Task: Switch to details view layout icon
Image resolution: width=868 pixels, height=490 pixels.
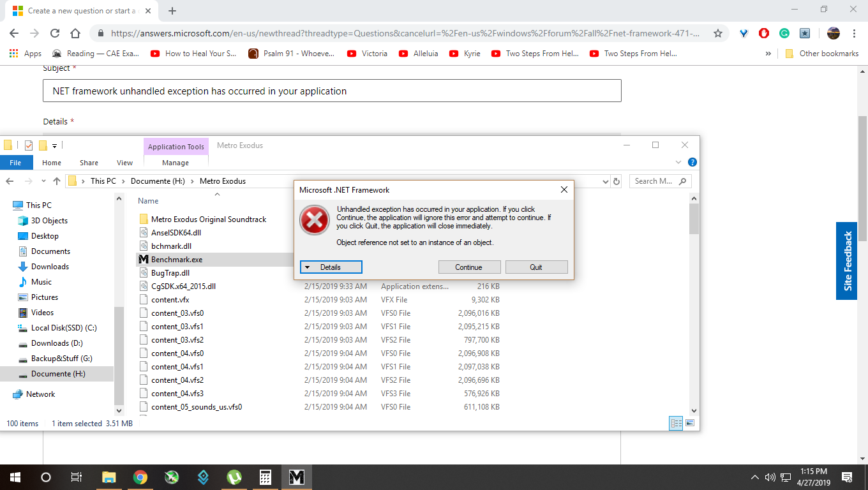Action: click(676, 423)
